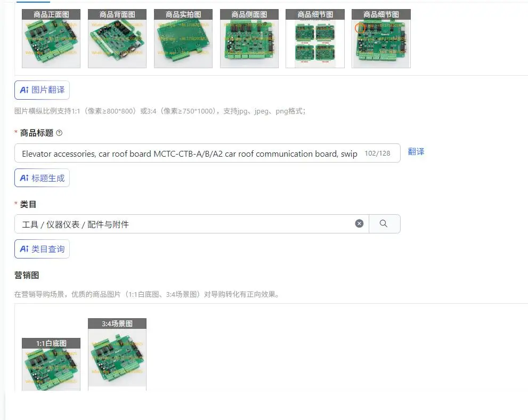Open the last 商品细节图 with the red circle
This screenshot has height=420, width=528.
[381, 39]
